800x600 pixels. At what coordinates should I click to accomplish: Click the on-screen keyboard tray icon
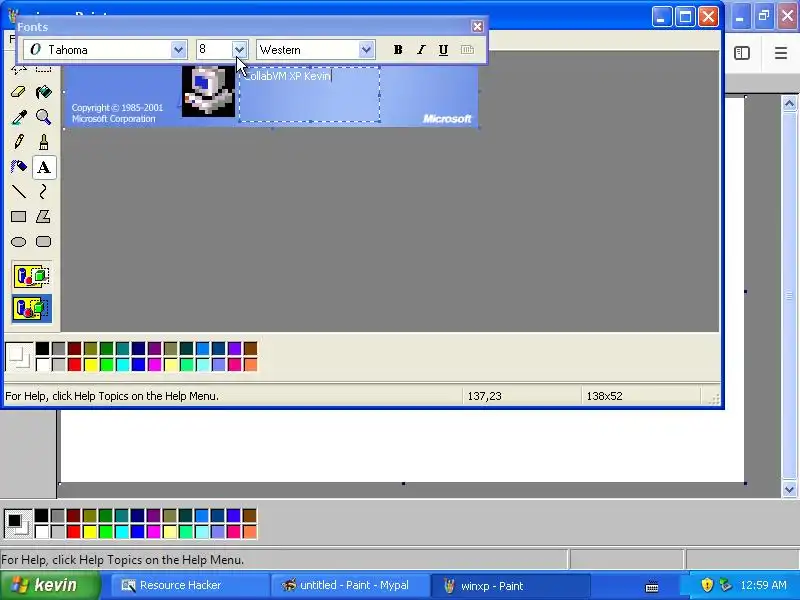652,586
